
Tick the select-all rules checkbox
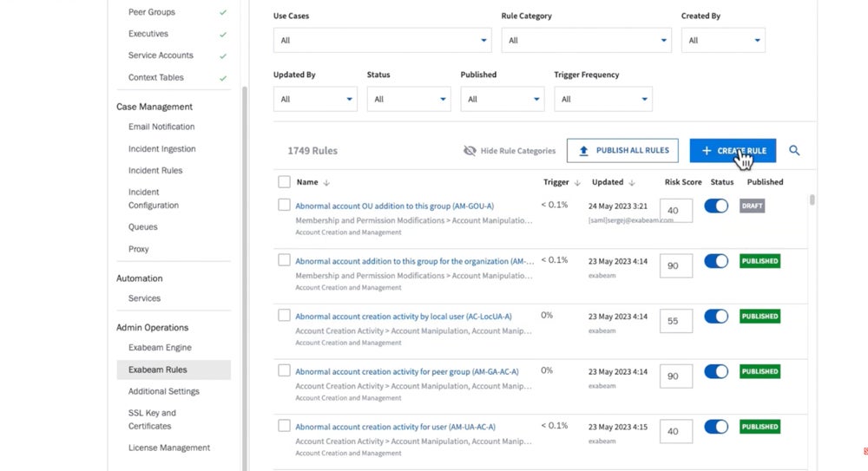pos(284,181)
